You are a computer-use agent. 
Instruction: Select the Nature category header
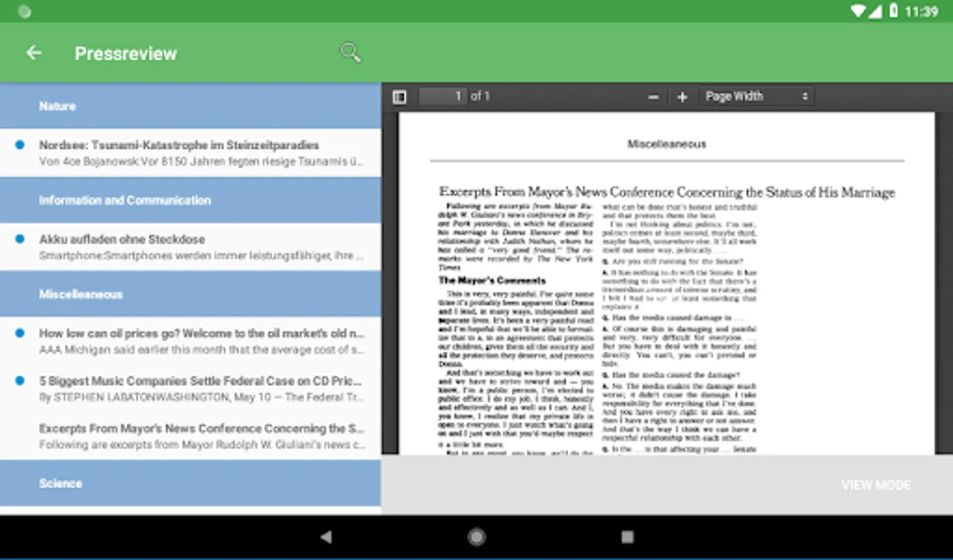coord(190,106)
